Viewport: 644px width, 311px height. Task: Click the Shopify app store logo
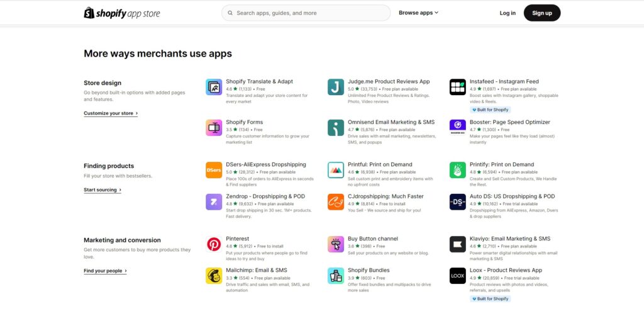coord(122,13)
